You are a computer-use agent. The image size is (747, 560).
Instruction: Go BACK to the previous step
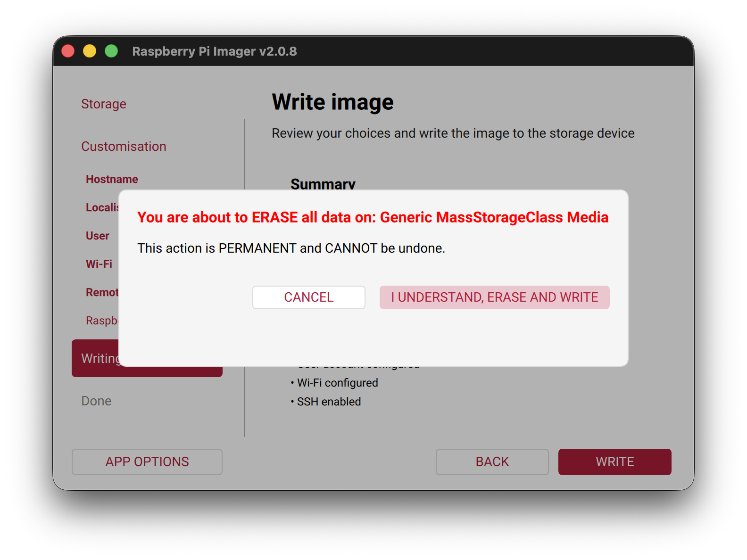[x=492, y=462]
